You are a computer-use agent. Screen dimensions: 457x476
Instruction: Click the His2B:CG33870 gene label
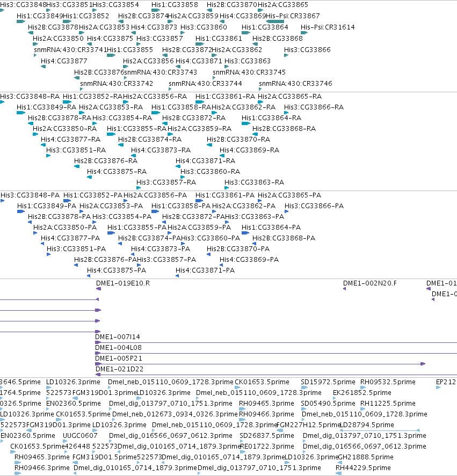pos(232,4)
